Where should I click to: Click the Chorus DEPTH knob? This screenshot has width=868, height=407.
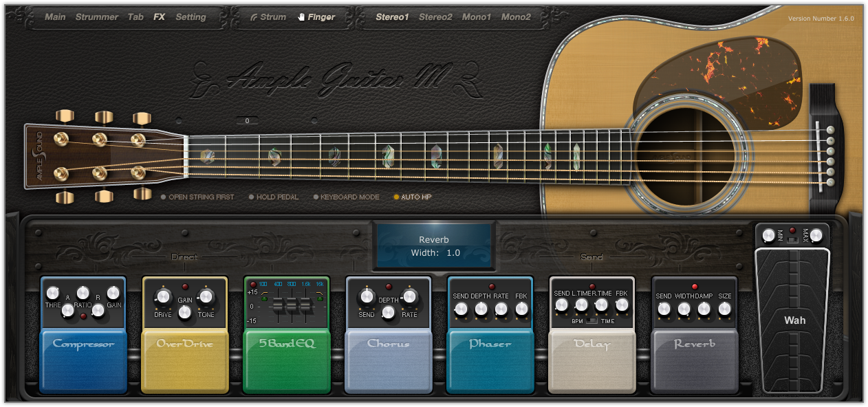pyautogui.click(x=388, y=313)
